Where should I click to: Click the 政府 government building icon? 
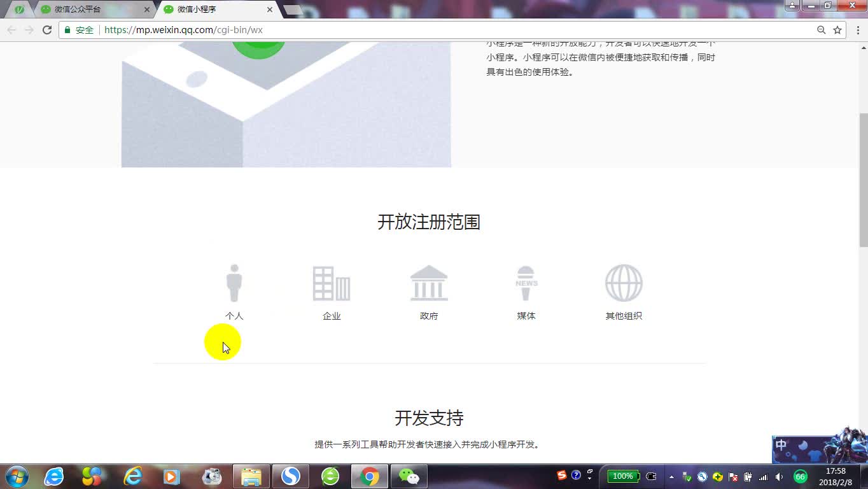(x=428, y=282)
